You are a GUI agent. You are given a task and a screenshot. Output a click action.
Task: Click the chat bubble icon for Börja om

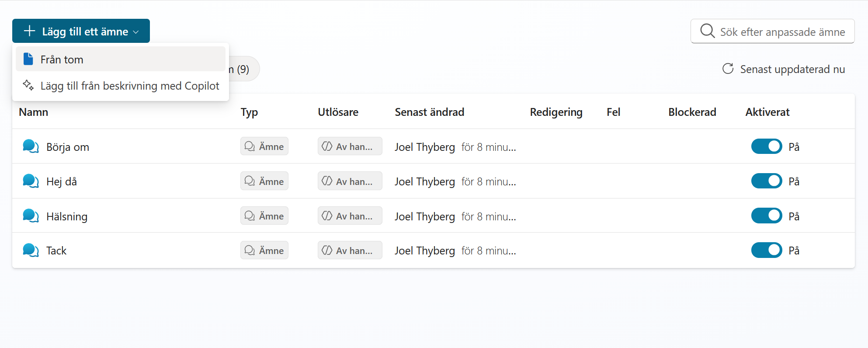click(31, 146)
